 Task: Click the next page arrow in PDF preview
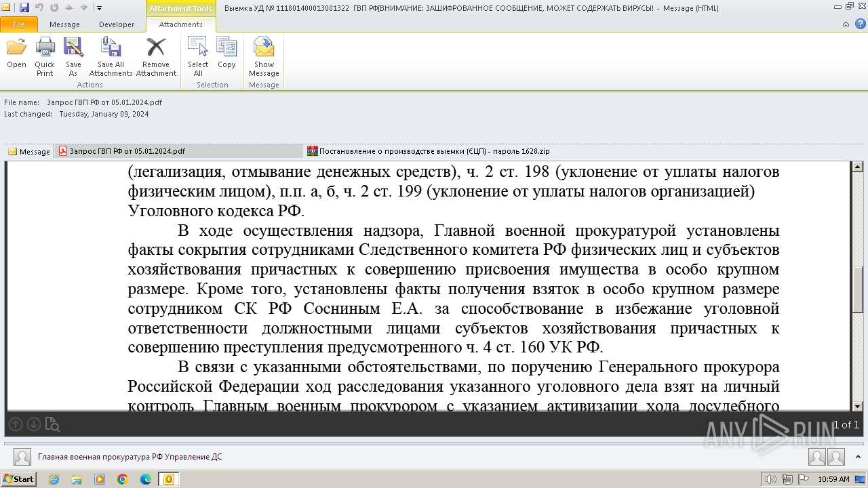[33, 424]
